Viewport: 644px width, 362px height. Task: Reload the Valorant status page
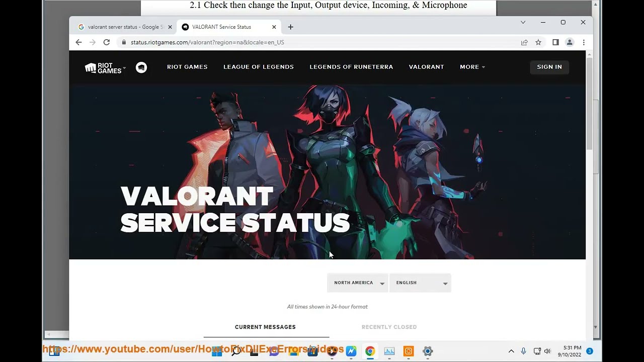(107, 42)
